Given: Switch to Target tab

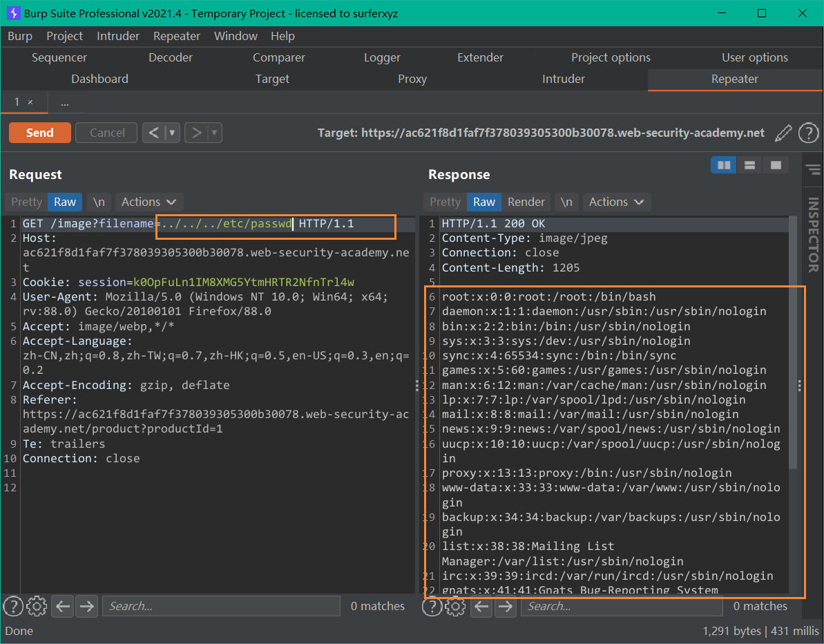Looking at the screenshot, I should click(272, 79).
